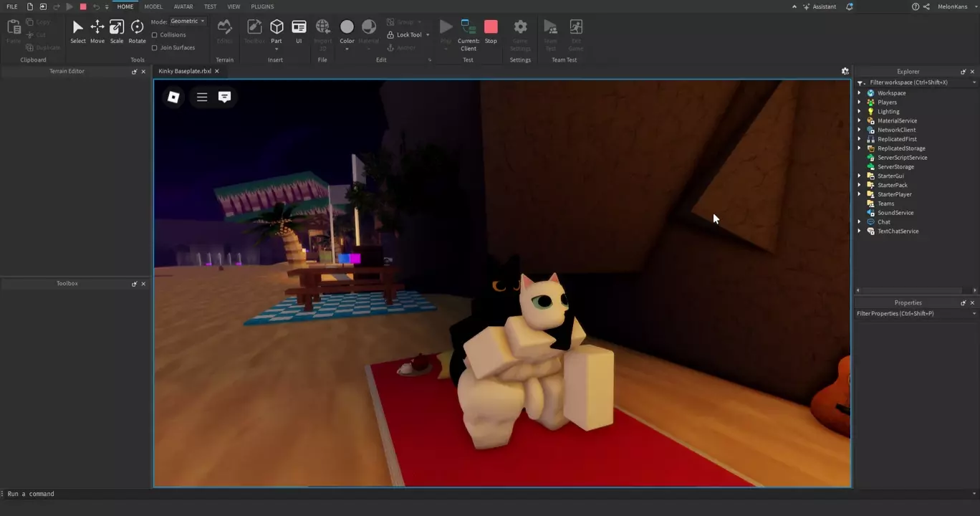Open the viewport hamburger menu
The image size is (980, 516).
pyautogui.click(x=202, y=97)
